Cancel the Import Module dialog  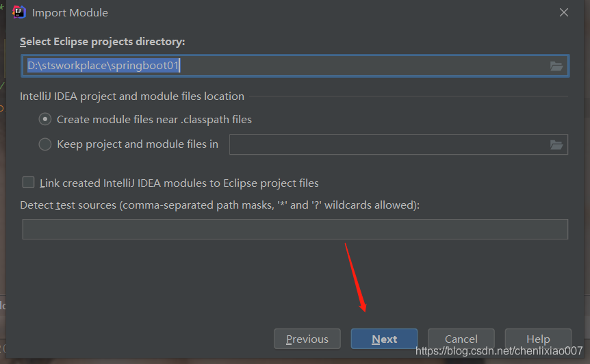[x=461, y=339]
